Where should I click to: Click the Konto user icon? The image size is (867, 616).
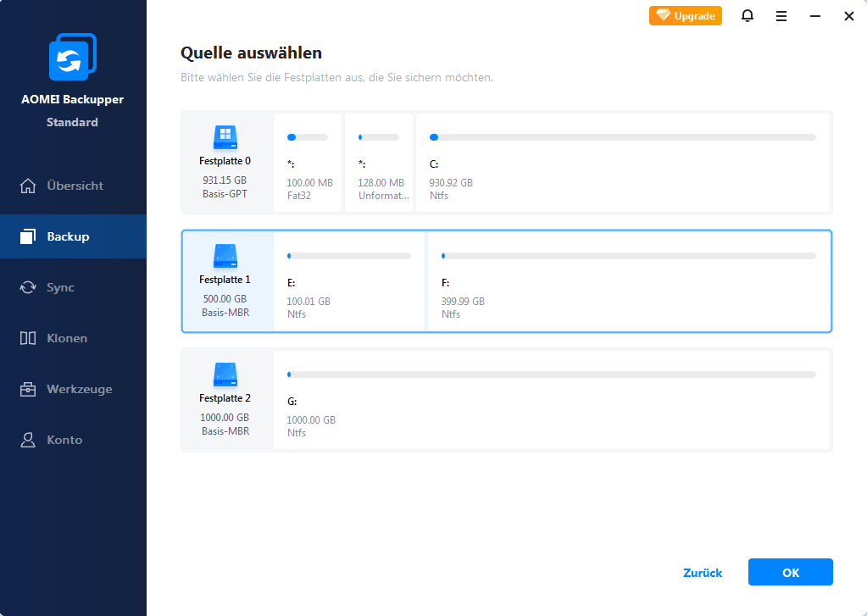pyautogui.click(x=28, y=440)
